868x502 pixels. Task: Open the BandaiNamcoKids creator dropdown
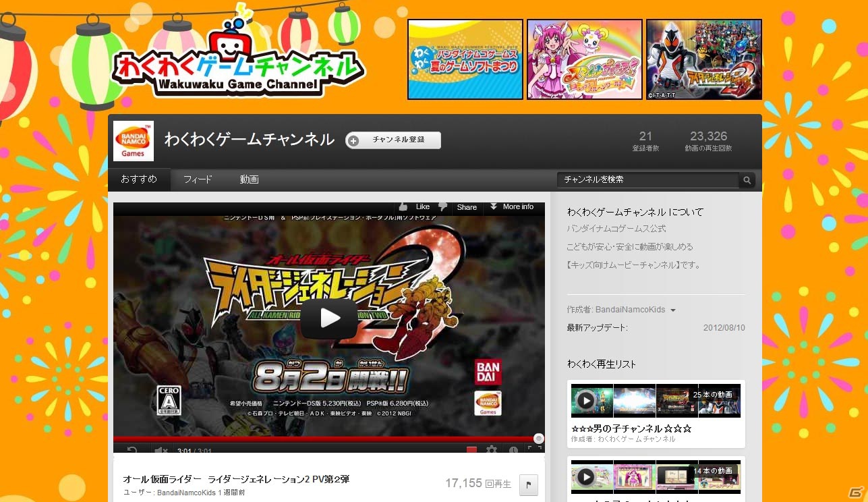(672, 310)
